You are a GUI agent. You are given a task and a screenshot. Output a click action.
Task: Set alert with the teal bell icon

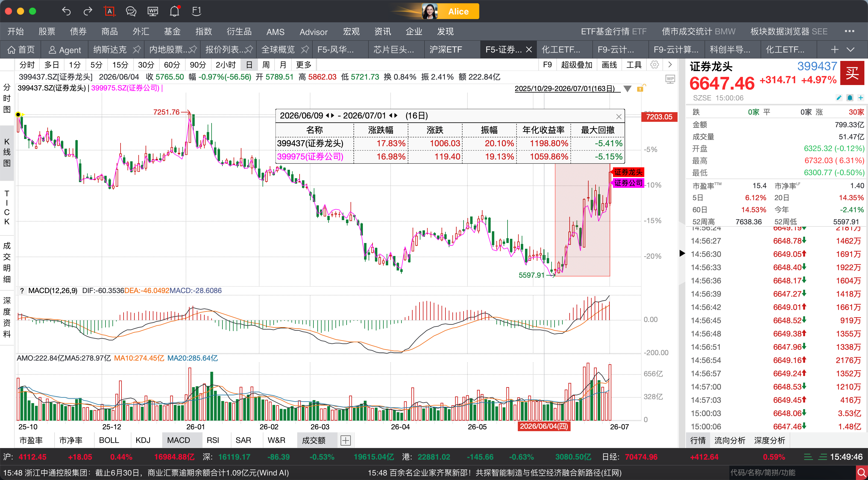coord(850,98)
